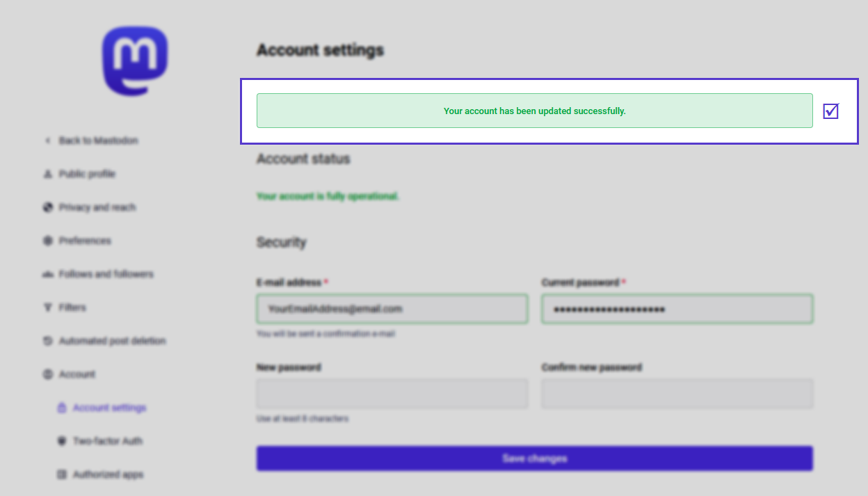Collapse the Account section in the sidebar

click(x=77, y=374)
